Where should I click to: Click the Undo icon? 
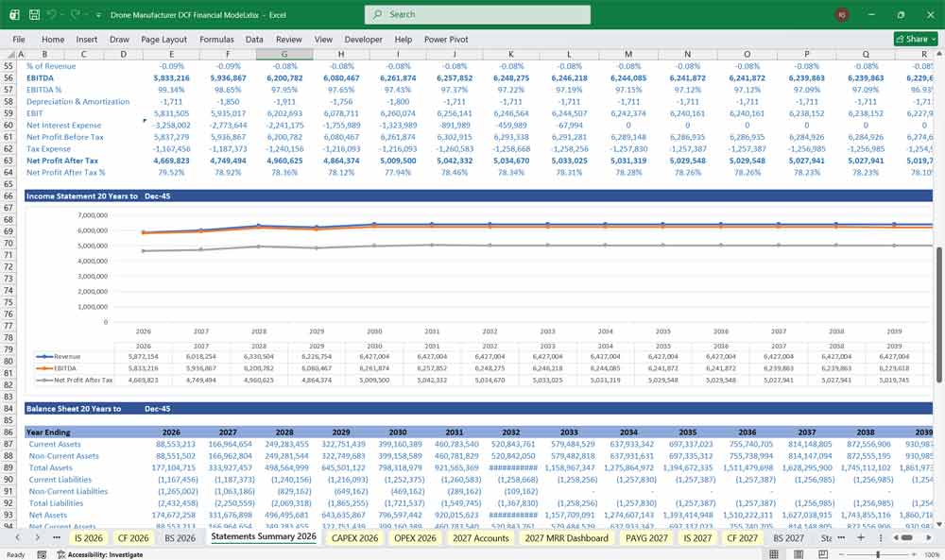click(52, 14)
